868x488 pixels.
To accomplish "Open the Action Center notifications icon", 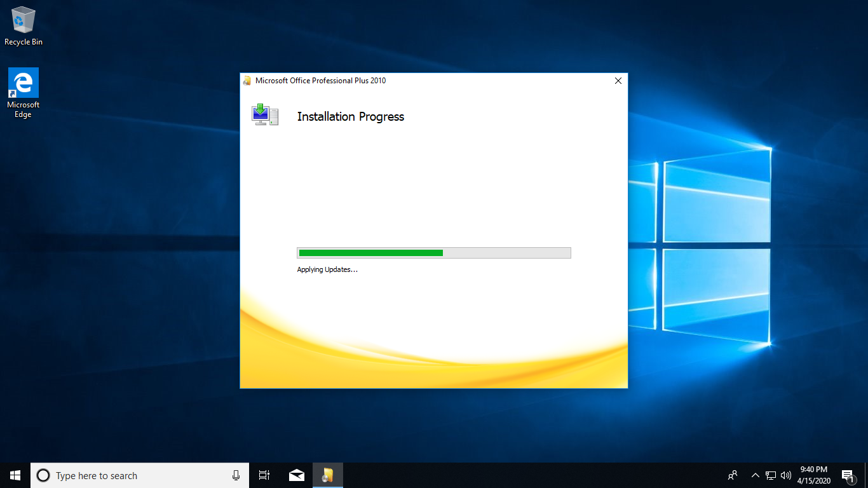I will (x=848, y=475).
